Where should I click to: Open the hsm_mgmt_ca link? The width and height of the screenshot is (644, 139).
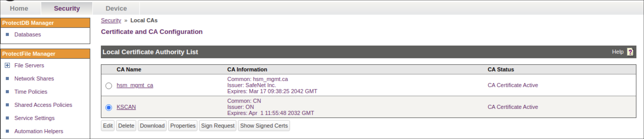[135, 85]
